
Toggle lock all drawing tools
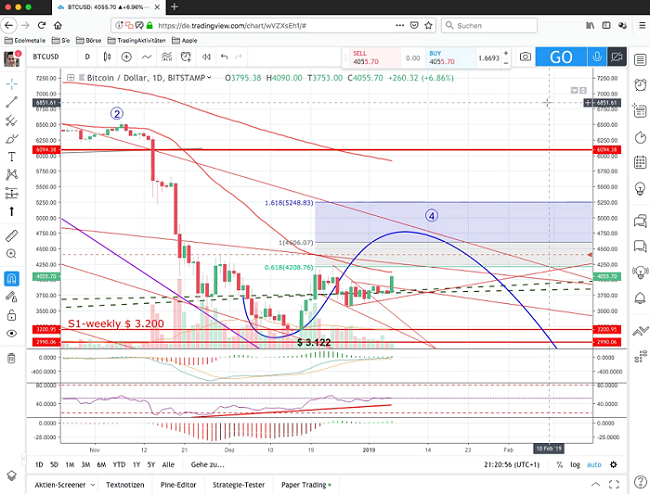[12, 315]
